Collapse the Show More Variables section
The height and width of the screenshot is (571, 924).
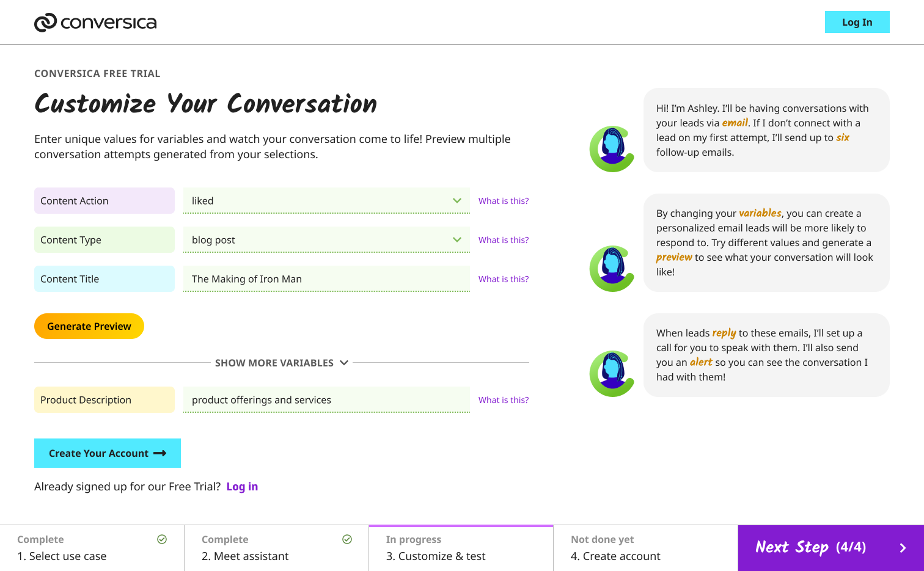click(282, 363)
